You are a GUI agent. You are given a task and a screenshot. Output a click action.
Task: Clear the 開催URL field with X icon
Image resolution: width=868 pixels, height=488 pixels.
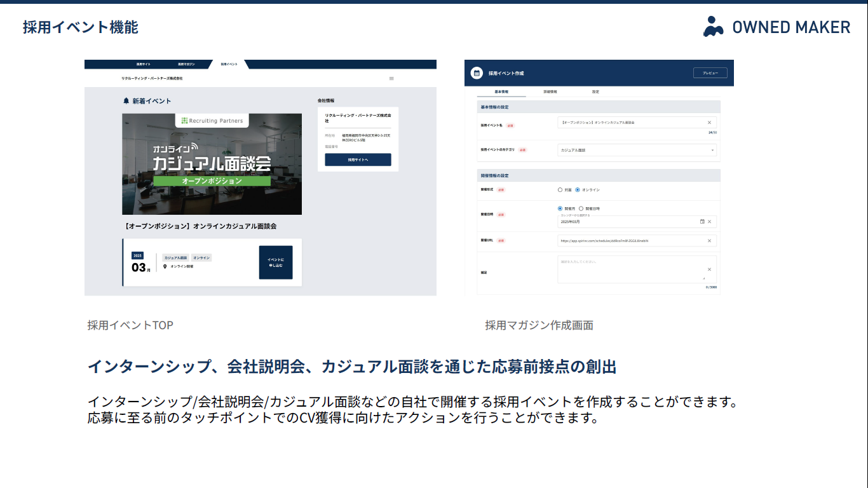point(709,241)
